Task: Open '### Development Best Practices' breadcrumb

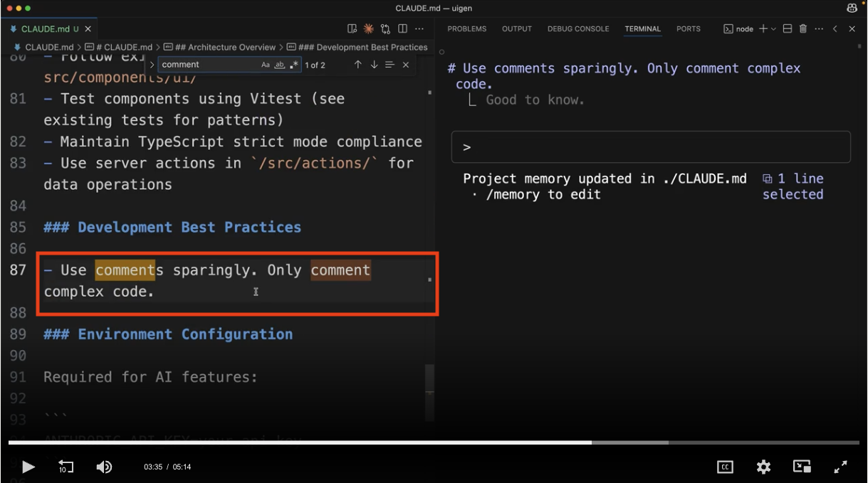Action: [357, 47]
